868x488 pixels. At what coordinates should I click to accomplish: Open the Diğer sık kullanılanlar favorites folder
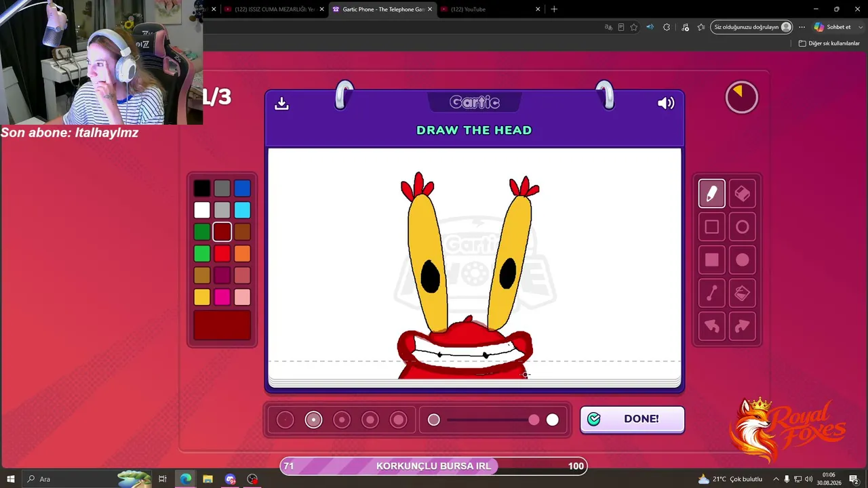click(829, 43)
